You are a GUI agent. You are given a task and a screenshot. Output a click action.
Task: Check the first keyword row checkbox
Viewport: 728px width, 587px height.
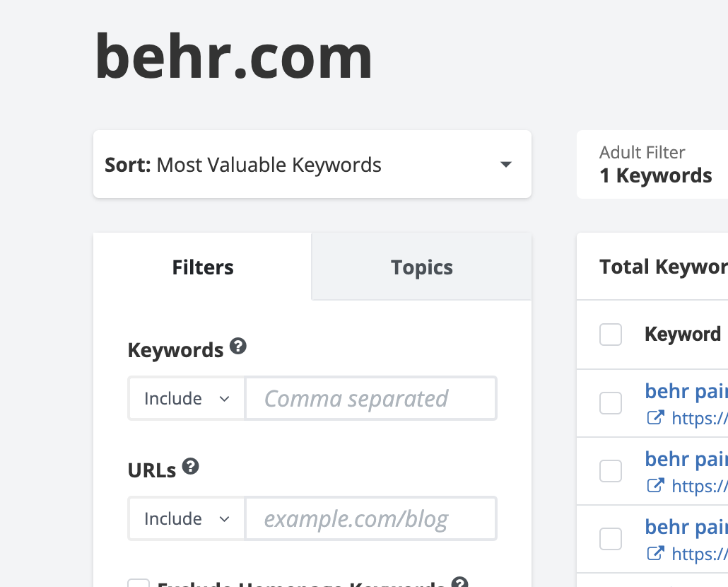tap(611, 403)
